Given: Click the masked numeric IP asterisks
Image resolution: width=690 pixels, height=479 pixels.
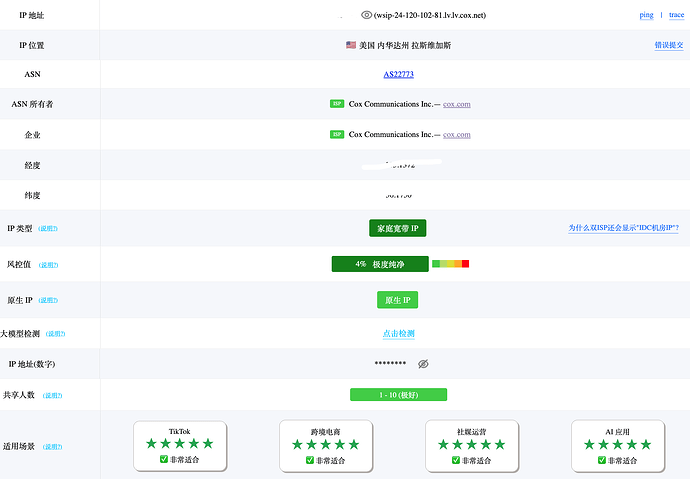Looking at the screenshot, I should point(390,363).
